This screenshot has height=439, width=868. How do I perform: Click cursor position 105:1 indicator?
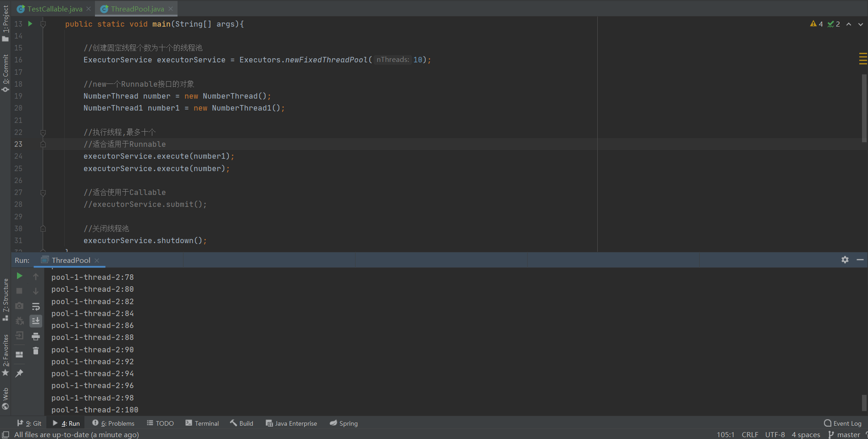pyautogui.click(x=725, y=434)
